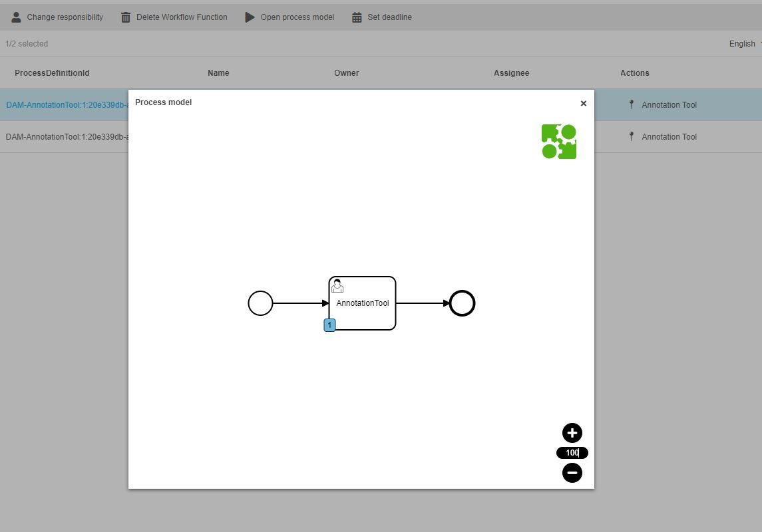Click the Delete Workflow Function trash icon
The image size is (762, 532).
point(126,17)
